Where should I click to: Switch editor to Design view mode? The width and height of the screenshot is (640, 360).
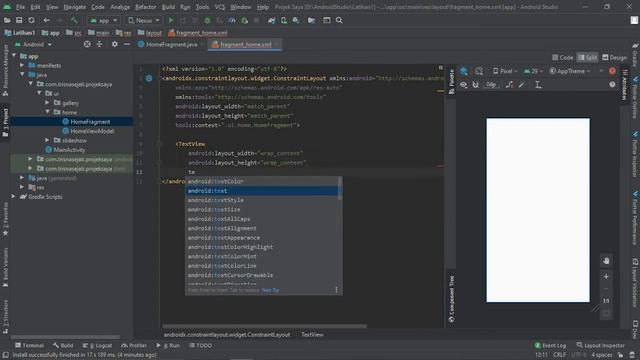tap(615, 58)
